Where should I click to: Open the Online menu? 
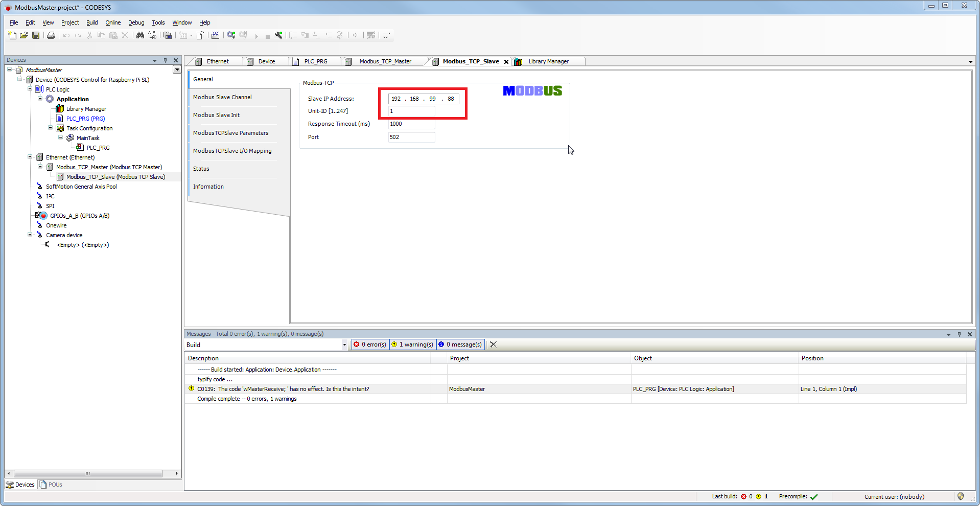(113, 22)
